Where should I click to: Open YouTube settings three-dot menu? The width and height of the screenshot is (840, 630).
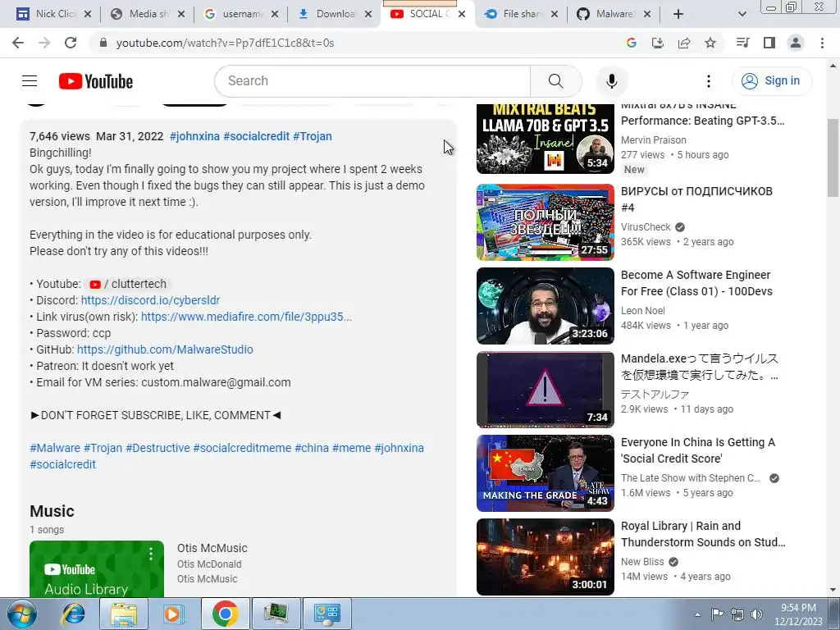[708, 81]
